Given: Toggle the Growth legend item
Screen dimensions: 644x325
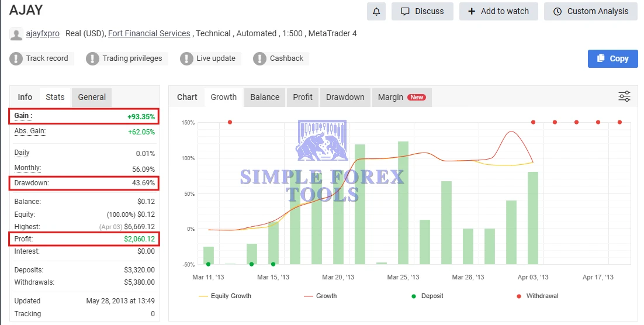Looking at the screenshot, I should point(320,296).
